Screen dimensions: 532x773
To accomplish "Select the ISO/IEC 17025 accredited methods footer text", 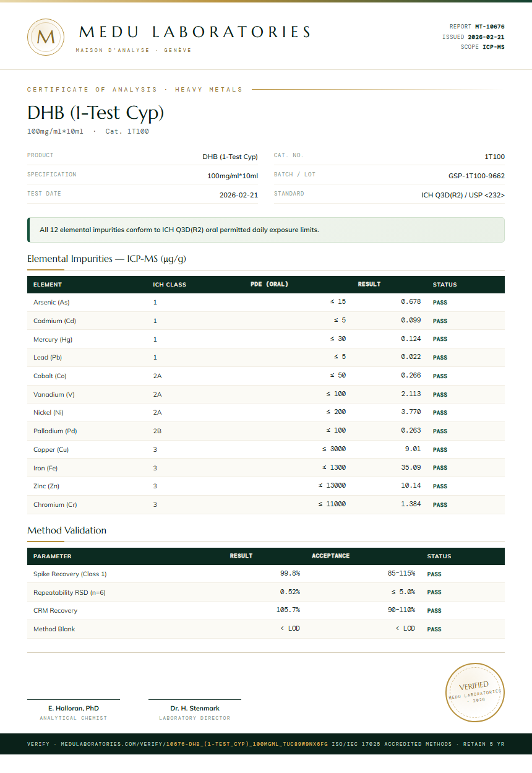I will pos(392,744).
